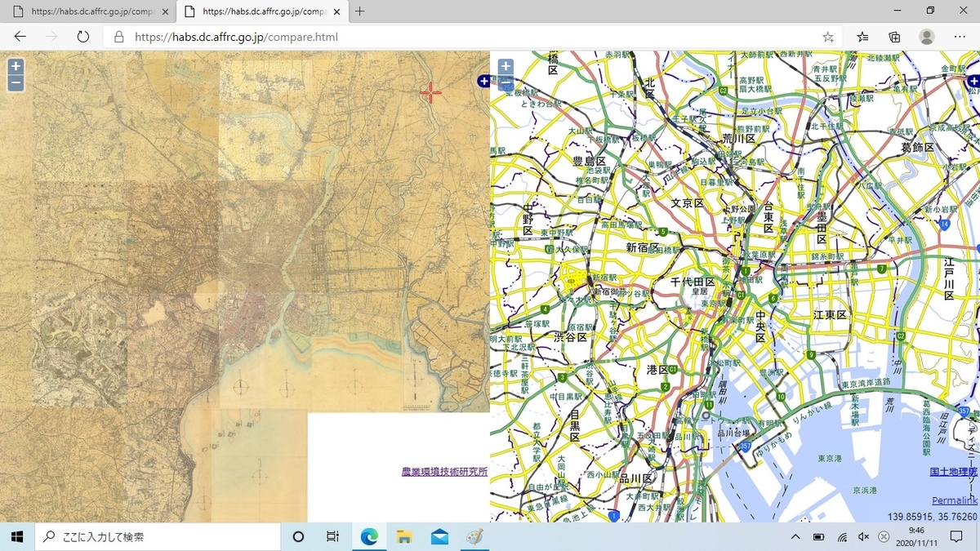The height and width of the screenshot is (551, 980).
Task: Close the second browser tab
Action: (x=336, y=12)
